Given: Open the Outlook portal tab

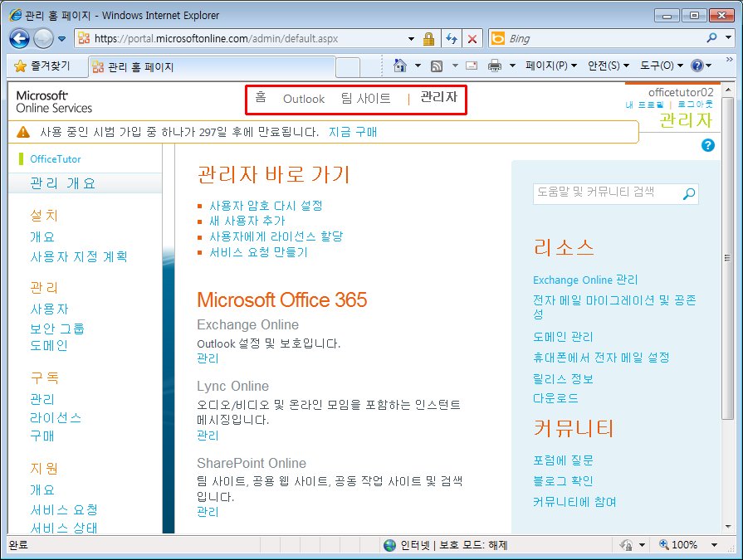Looking at the screenshot, I should [x=304, y=99].
